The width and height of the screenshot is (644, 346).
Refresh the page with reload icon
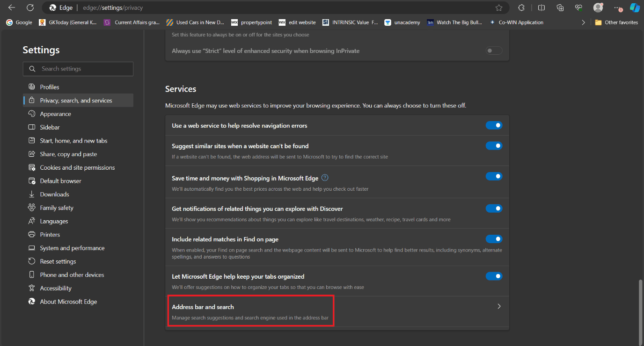tap(30, 7)
